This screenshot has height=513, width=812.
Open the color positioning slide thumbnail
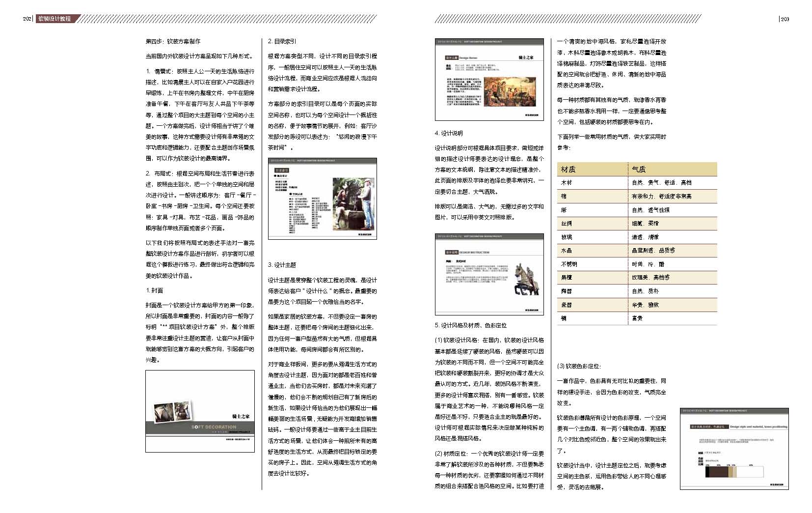[734, 449]
